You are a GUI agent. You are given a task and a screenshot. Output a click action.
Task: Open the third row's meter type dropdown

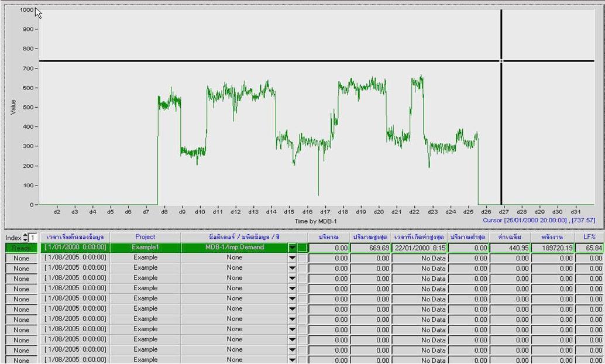click(292, 268)
